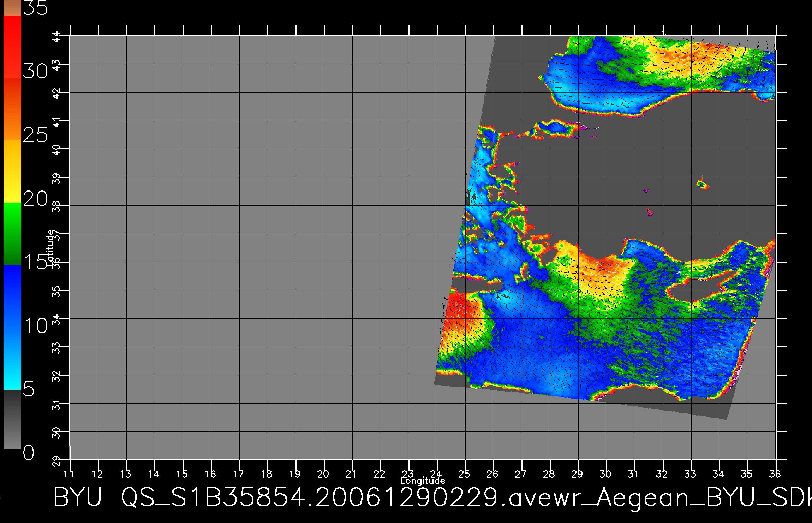Click the QS_S1B35854 file name in the title
This screenshot has width=812, height=523.
[x=213, y=498]
